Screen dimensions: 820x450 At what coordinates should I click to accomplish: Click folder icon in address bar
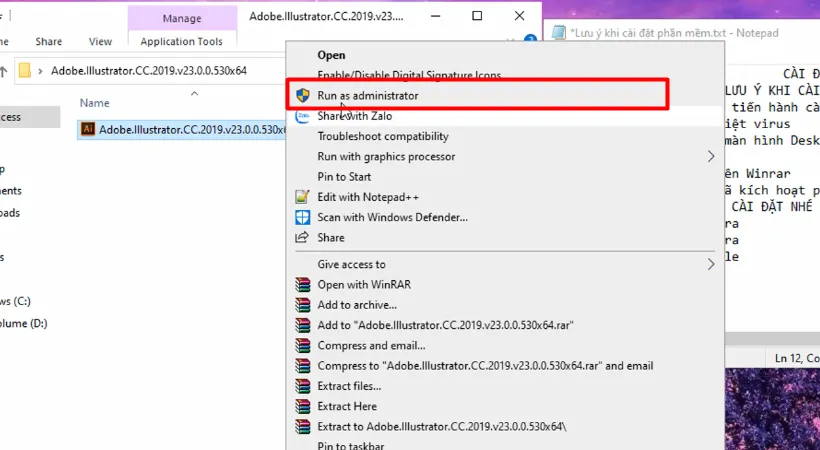point(24,70)
